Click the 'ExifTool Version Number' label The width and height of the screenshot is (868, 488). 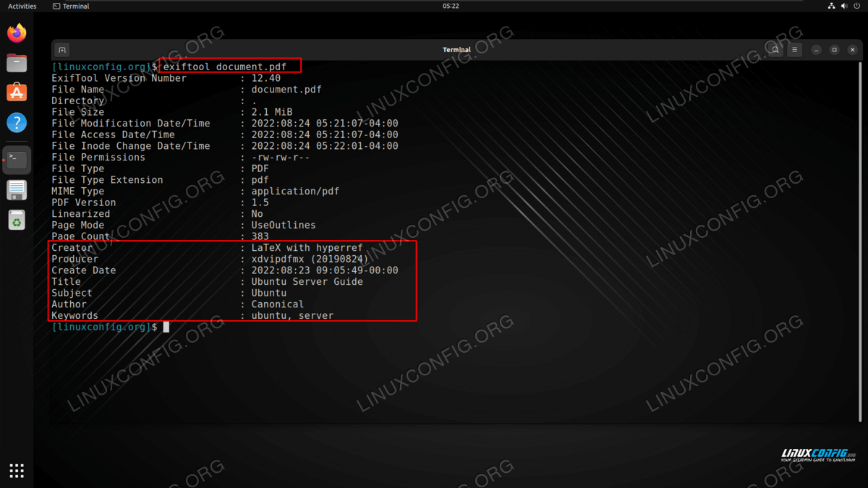[x=119, y=78]
